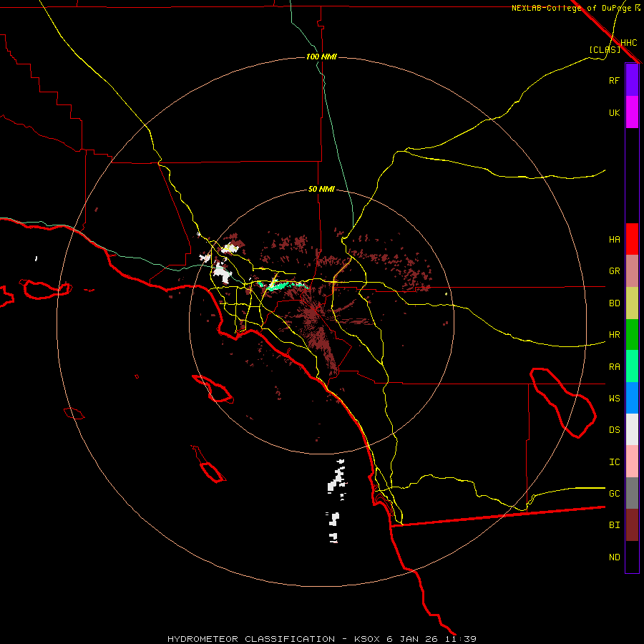644x644 pixels.
Task: Click the UK legend label
Action: click(614, 112)
